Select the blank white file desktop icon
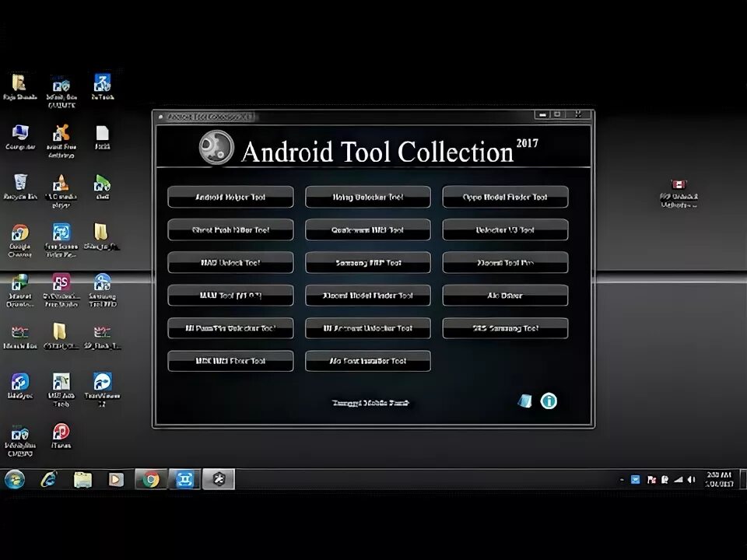Screen dimensions: 747x560 tap(102, 137)
